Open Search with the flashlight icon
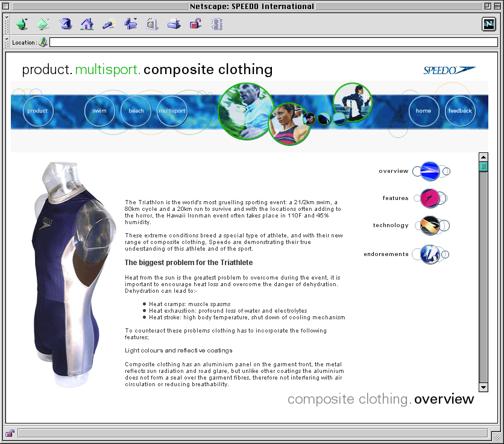The image size is (504, 444). 109,24
